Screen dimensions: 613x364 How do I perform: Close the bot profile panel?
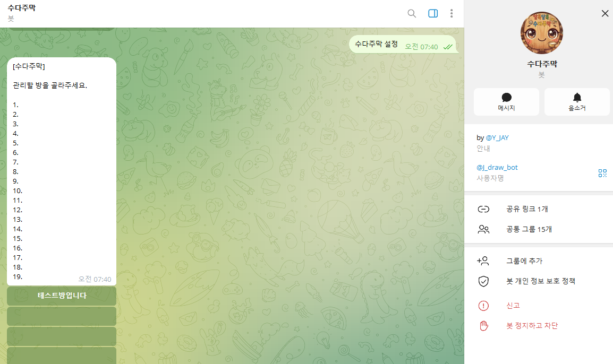[605, 13]
